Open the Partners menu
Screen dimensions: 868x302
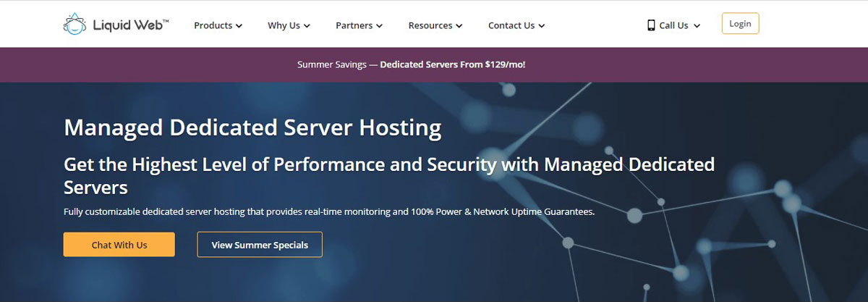359,25
